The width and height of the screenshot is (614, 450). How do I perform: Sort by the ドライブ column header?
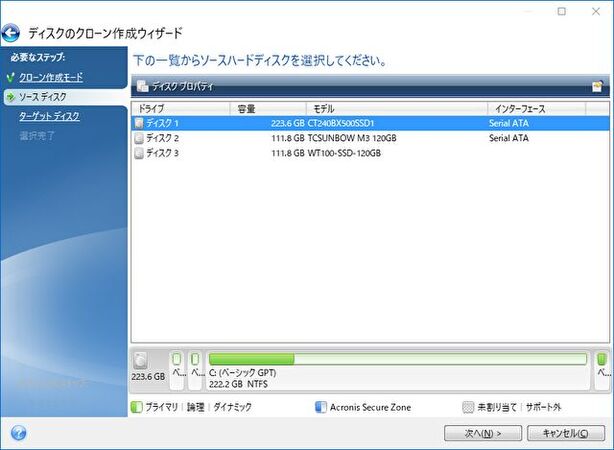click(x=181, y=109)
